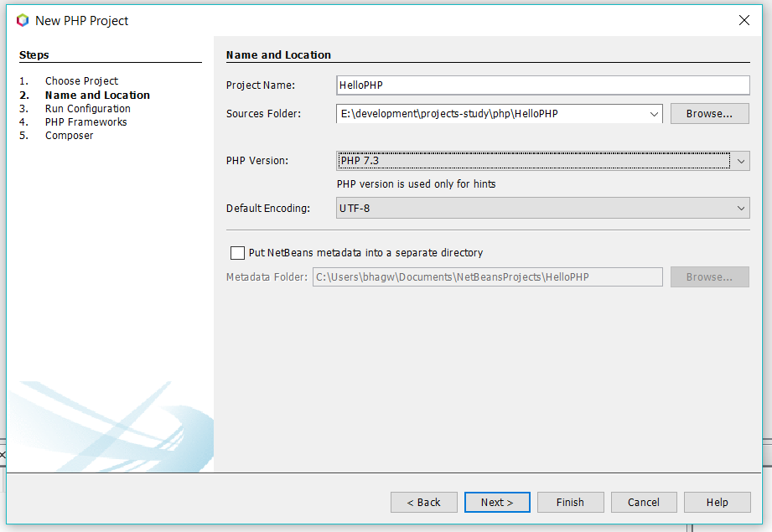This screenshot has width=772, height=532.
Task: Browse for the Sources Folder
Action: (709, 114)
